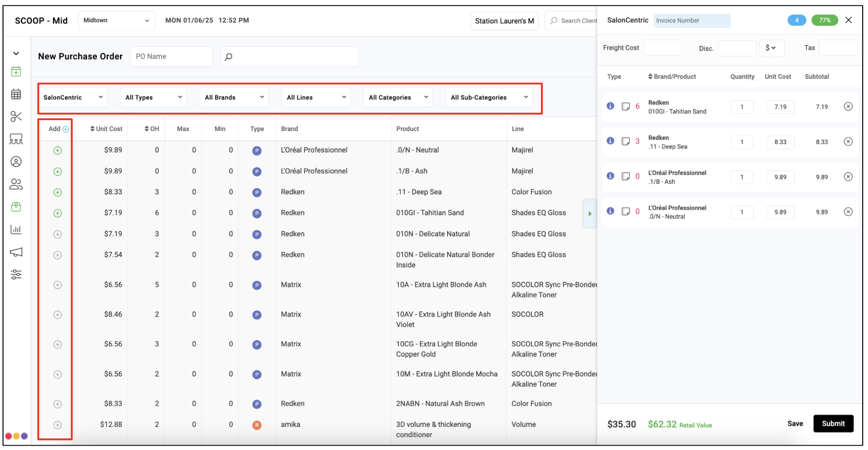Open note icon for .0/N - Neutral item
This screenshot has height=450, width=868.
point(627,211)
